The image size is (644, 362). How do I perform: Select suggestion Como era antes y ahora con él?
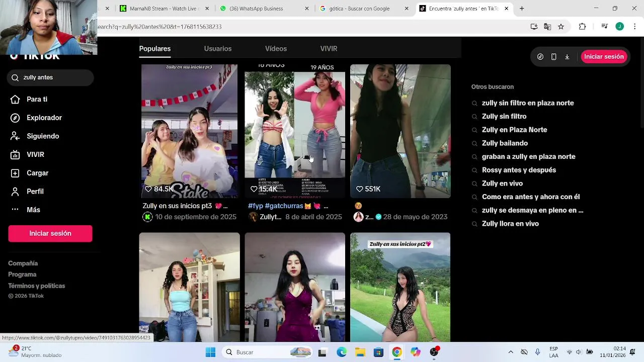pyautogui.click(x=531, y=197)
